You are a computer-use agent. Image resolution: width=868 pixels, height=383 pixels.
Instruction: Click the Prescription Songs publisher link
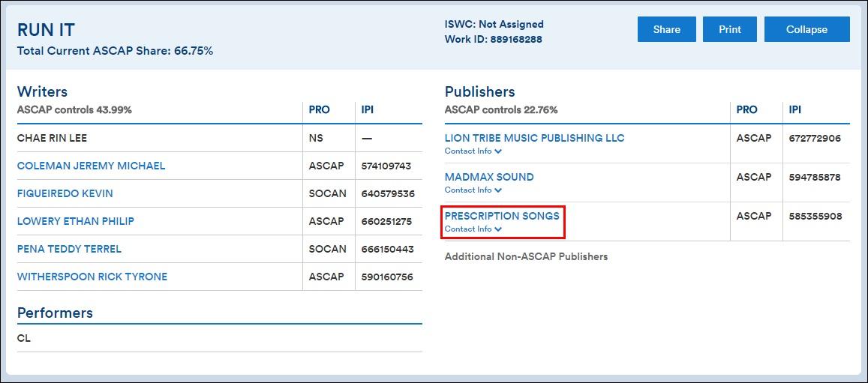pos(502,216)
